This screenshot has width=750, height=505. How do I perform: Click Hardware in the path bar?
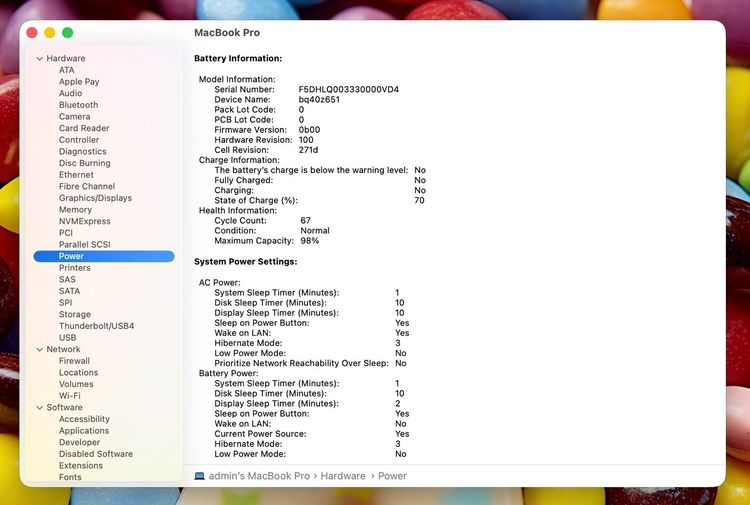pyautogui.click(x=343, y=476)
